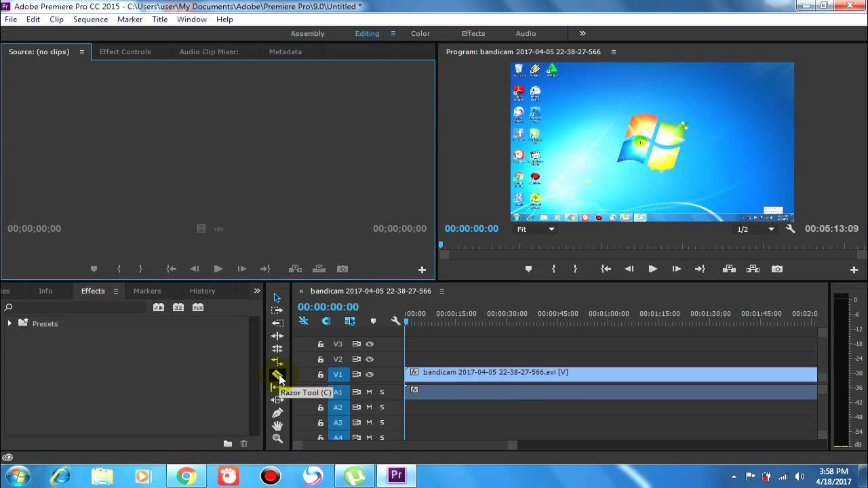The height and width of the screenshot is (488, 868).
Task: Select the Pen tool
Action: [x=277, y=413]
